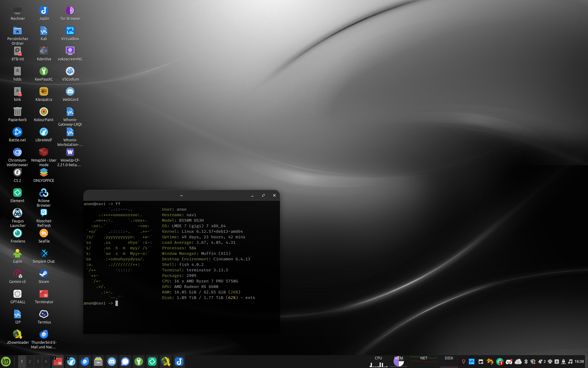The width and height of the screenshot is (588, 368).
Task: Open the music note sound applet
Action: point(570,362)
